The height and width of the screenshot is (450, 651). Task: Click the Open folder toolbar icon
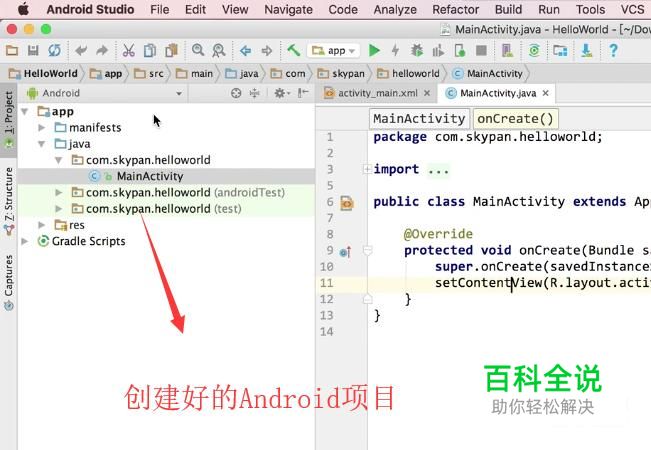[x=12, y=51]
